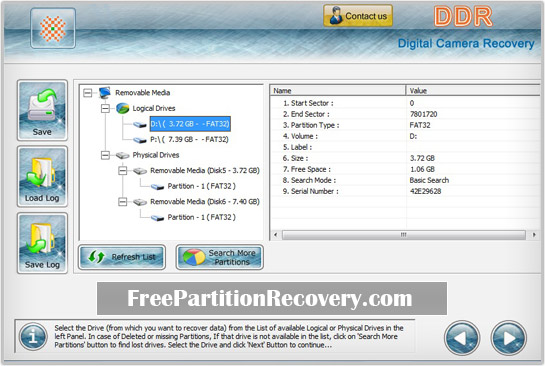Image resolution: width=545 pixels, height=366 pixels.
Task: Click the horizontal scrollbar thumb in details panel
Action: tap(404, 235)
